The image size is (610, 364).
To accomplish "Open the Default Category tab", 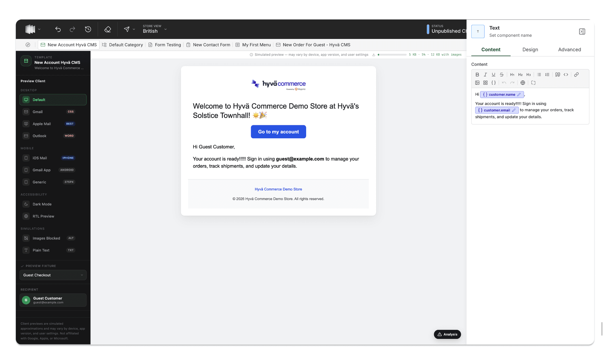I will (123, 45).
